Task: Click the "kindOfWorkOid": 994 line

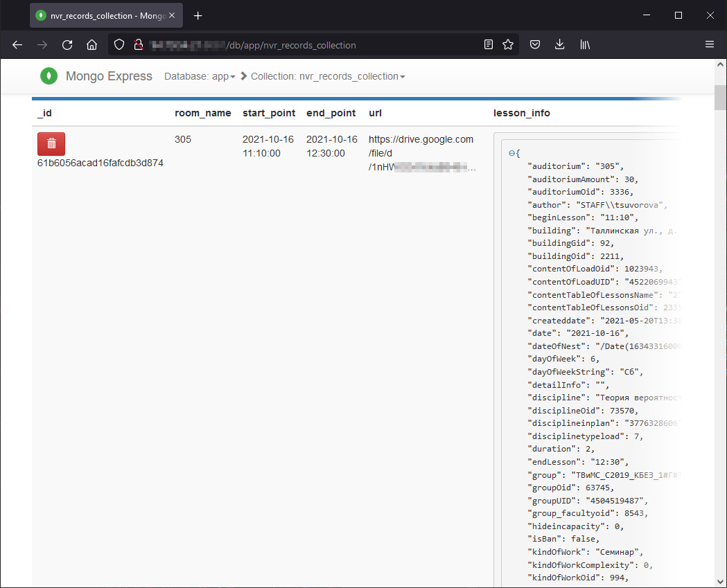Action: pos(578,578)
